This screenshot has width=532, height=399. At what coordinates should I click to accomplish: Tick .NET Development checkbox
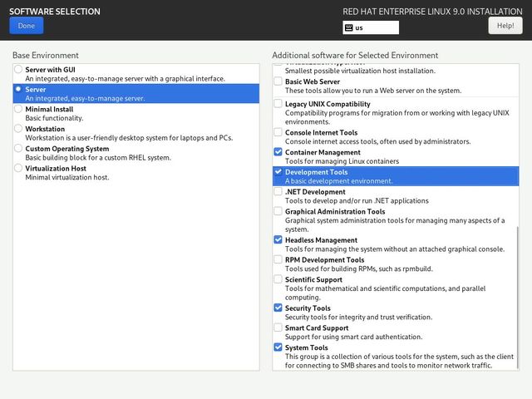278,191
